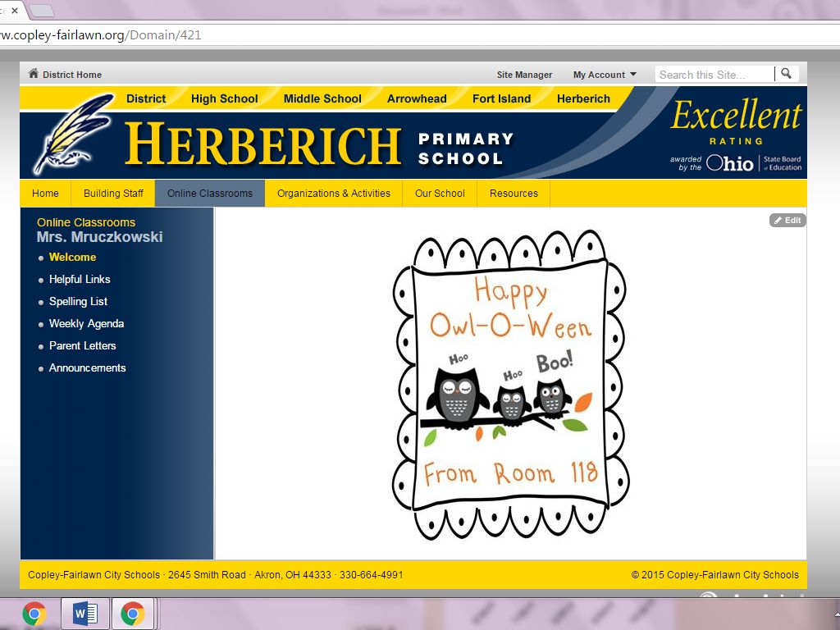Open Parent Letters in sidebar
Screen dimensions: 840x630
[82, 345]
